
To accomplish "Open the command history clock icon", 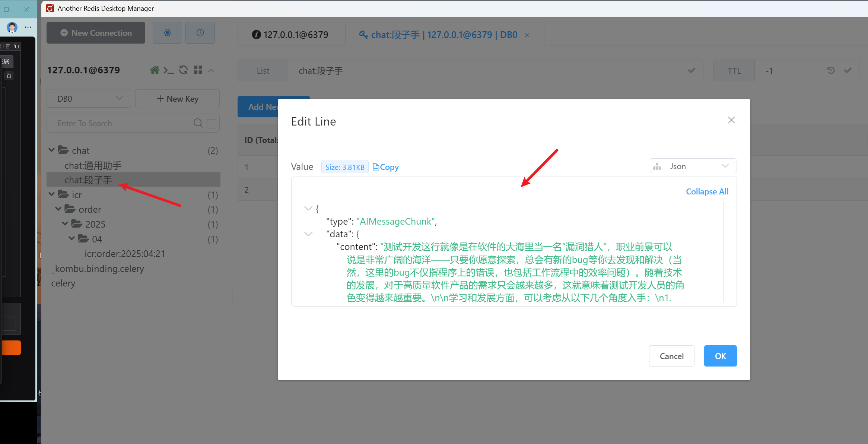I will [200, 33].
